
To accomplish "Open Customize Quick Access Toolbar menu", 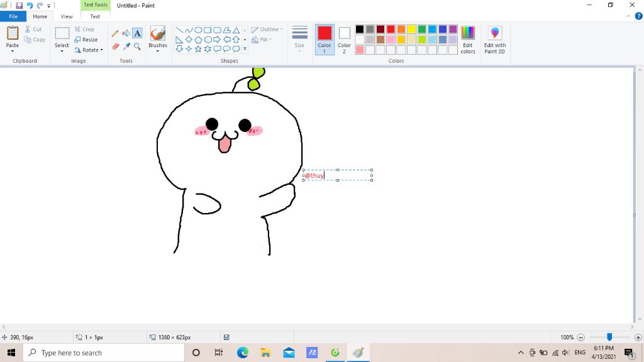I will coord(48,6).
